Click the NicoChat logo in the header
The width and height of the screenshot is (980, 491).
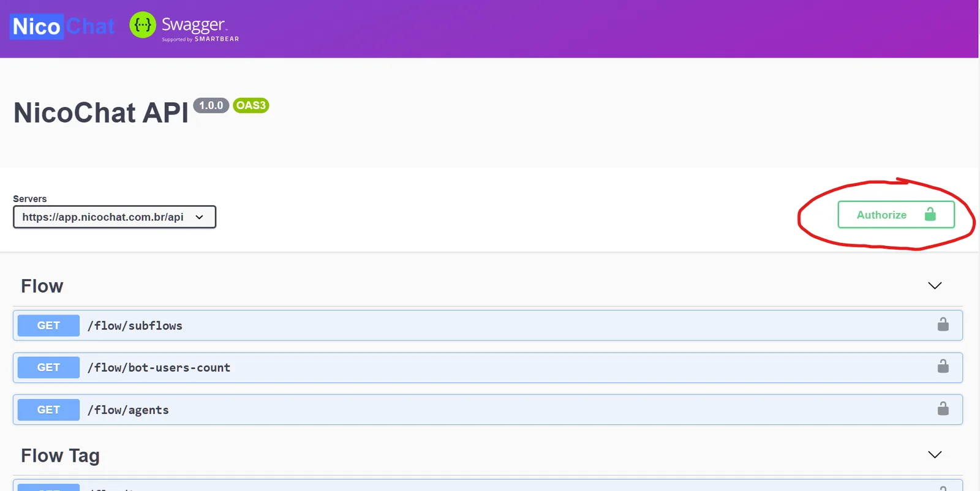point(62,26)
